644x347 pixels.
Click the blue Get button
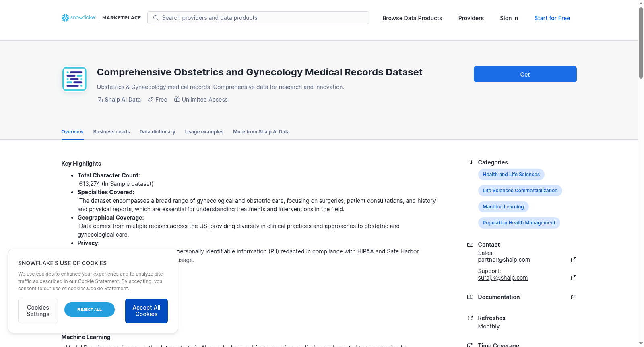point(525,74)
